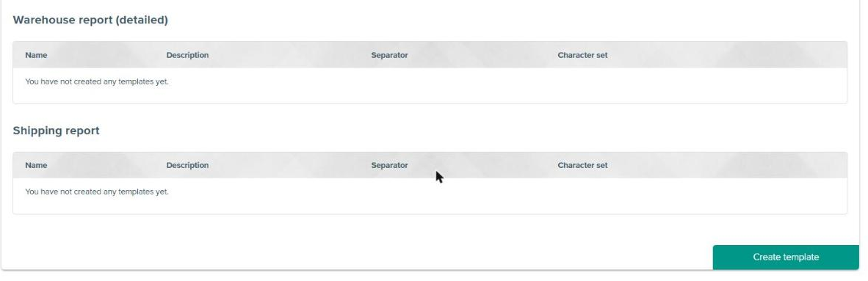The height and width of the screenshot is (281, 868).
Task: Click 'You have not' text in Warehouse row
Action: [x=46, y=82]
